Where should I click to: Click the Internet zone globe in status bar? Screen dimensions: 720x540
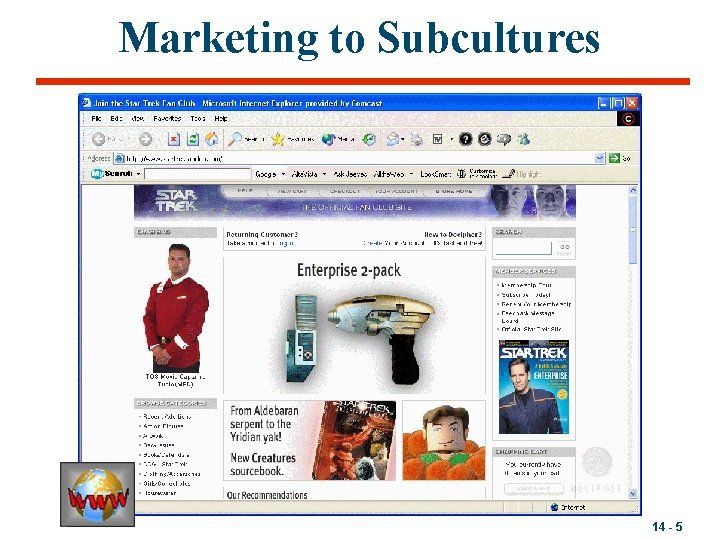click(554, 507)
